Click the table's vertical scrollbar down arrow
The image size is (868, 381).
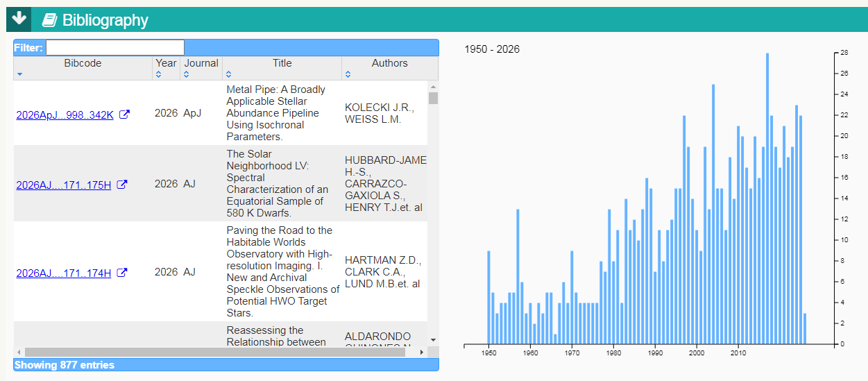(x=433, y=340)
